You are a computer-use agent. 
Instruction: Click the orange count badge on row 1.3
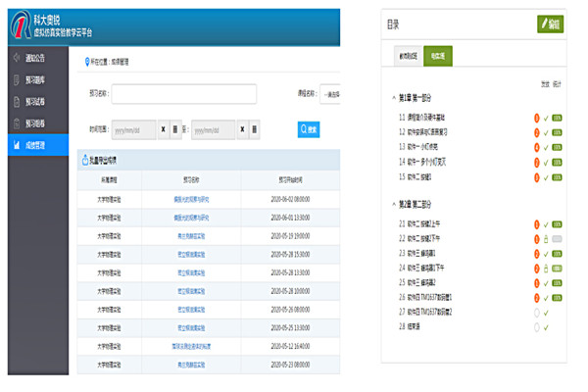[537, 148]
